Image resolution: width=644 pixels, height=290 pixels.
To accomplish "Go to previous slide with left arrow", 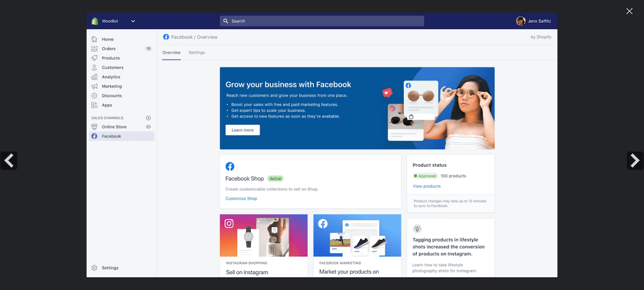I will 9,160.
